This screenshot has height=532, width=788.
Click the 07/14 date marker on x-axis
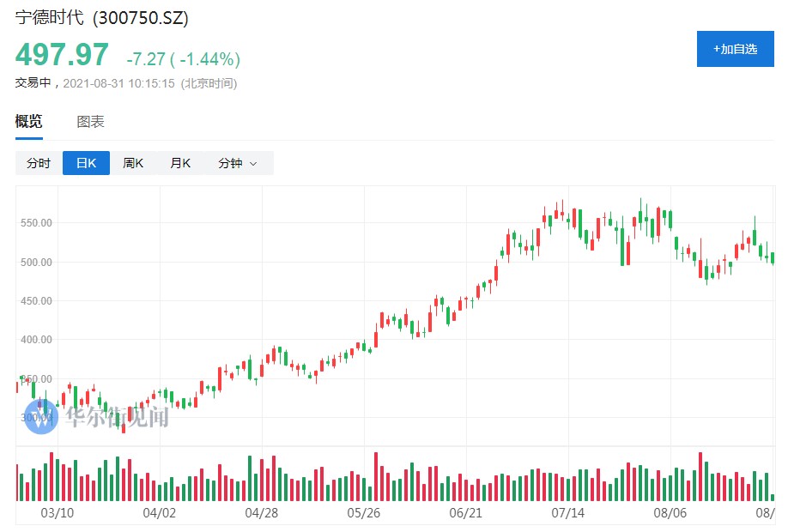click(x=567, y=513)
